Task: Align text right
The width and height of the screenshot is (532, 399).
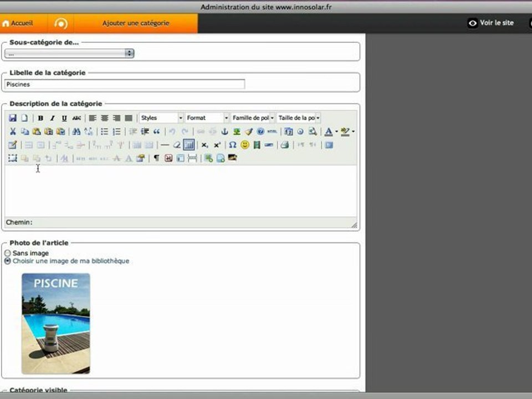Action: tap(116, 117)
